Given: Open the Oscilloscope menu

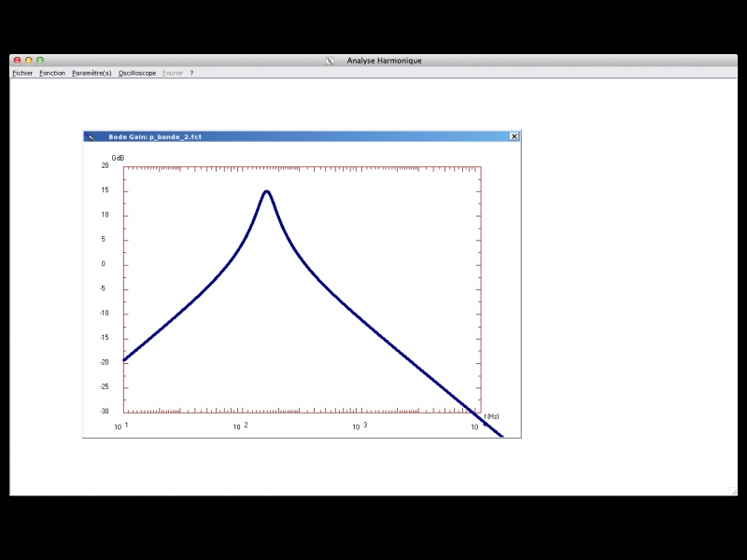Looking at the screenshot, I should [x=137, y=73].
